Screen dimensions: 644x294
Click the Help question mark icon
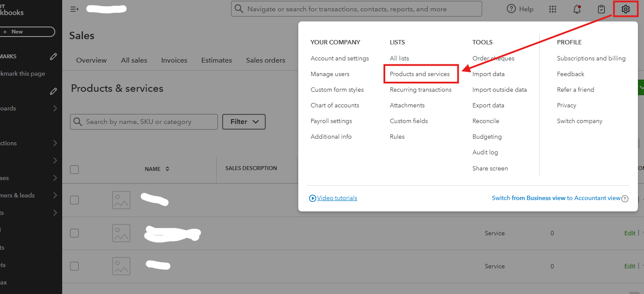click(x=511, y=9)
